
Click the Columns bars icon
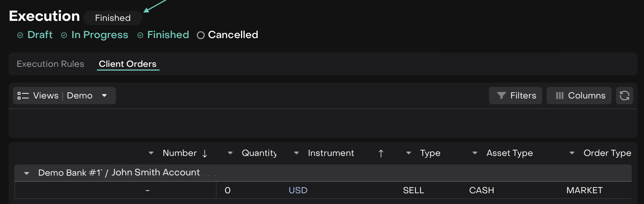coord(559,96)
